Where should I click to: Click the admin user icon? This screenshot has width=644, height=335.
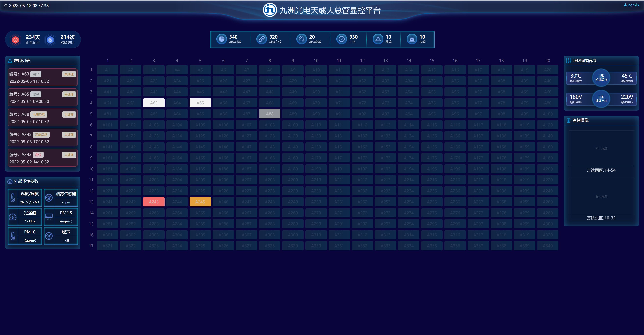coord(625,5)
